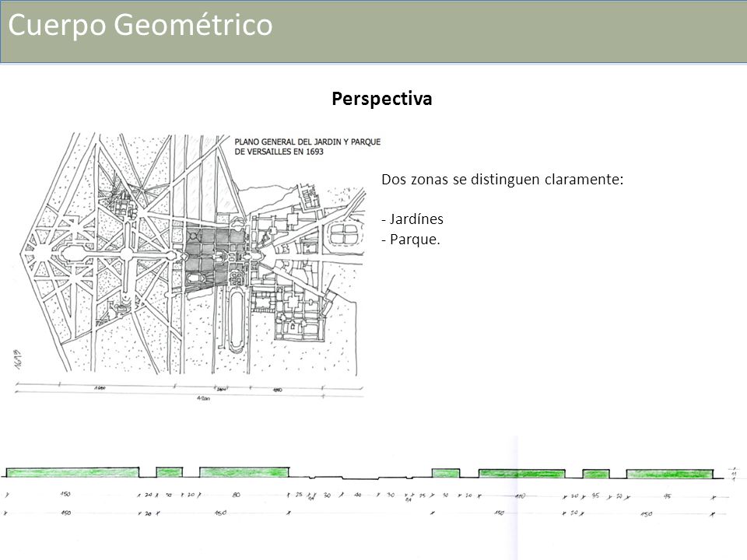Click the slide title "Cuerpo Geométrico"
This screenshot has width=747, height=560.
140,25
